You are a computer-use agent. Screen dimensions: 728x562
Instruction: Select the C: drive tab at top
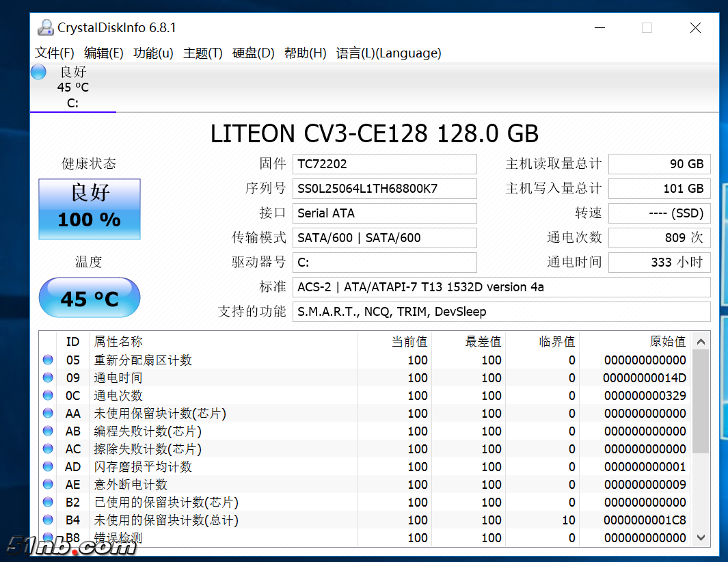pos(72,88)
